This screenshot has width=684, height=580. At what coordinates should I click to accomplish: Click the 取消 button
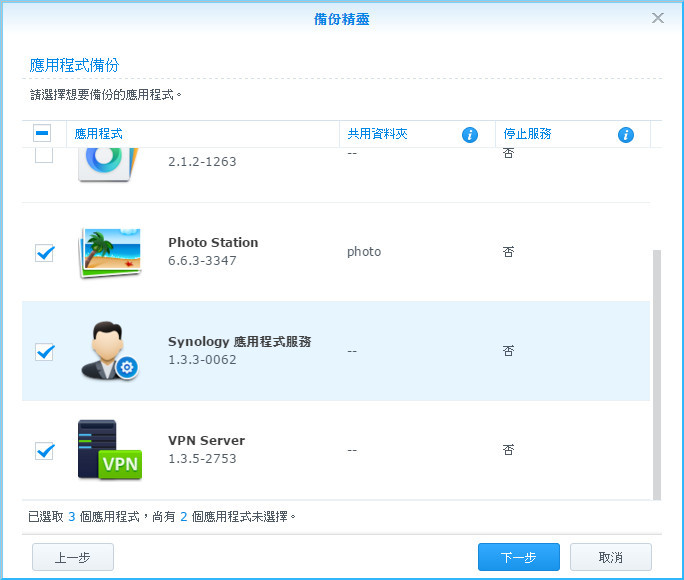pos(610,557)
